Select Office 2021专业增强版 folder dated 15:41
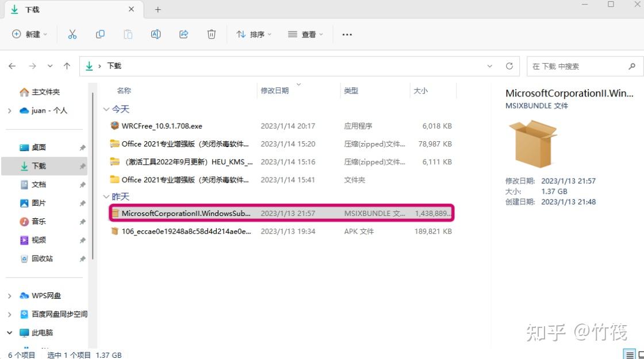Screen dimensions: 644x359 (x=281, y=180)
